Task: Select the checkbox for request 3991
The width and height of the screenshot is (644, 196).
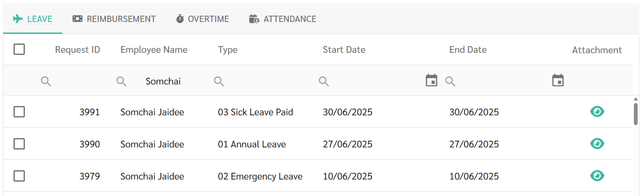Action: (19, 112)
